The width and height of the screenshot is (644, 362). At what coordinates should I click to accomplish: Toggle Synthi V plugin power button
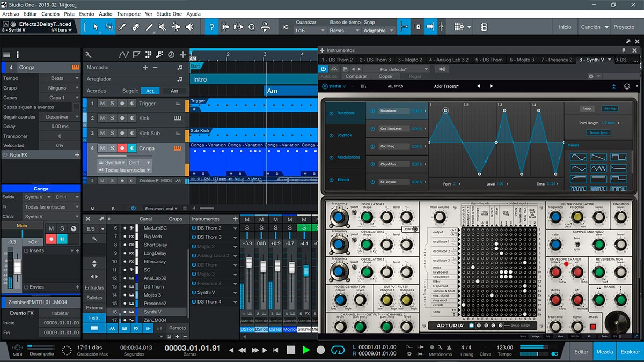point(323,69)
